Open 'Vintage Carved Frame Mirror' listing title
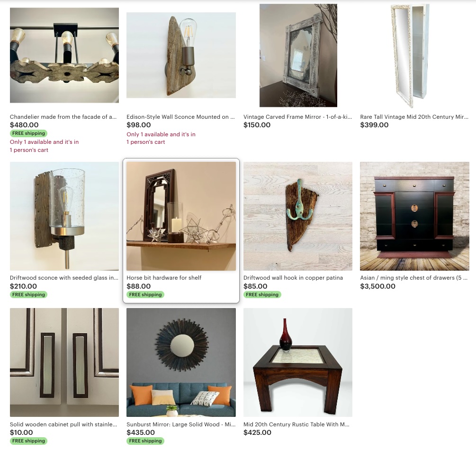The height and width of the screenshot is (450, 476). pos(297,117)
